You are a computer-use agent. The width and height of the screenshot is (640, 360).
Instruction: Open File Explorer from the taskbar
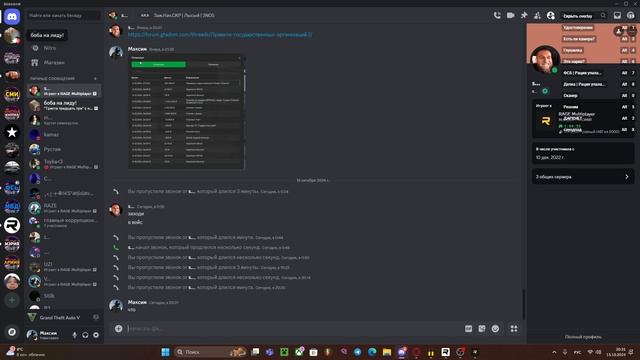pos(387,352)
